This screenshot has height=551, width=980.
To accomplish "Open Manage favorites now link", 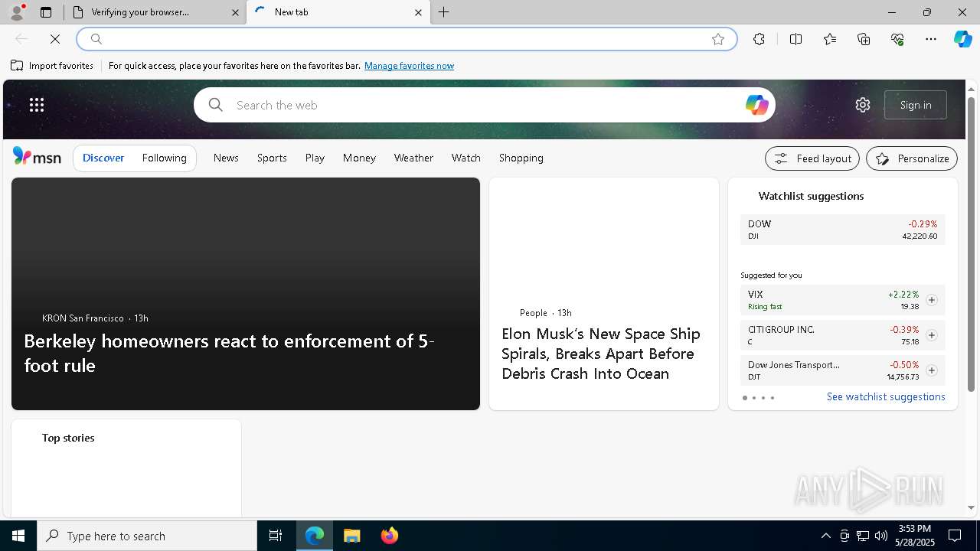I will point(409,66).
